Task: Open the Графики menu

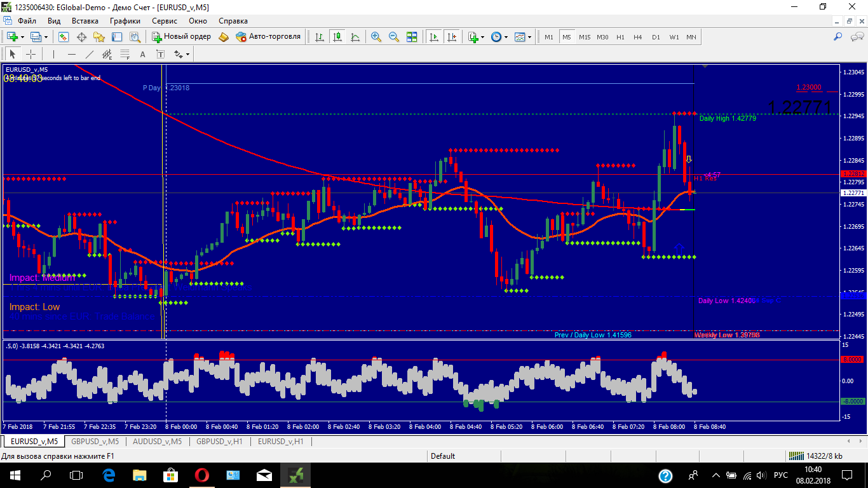Action: (x=125, y=20)
